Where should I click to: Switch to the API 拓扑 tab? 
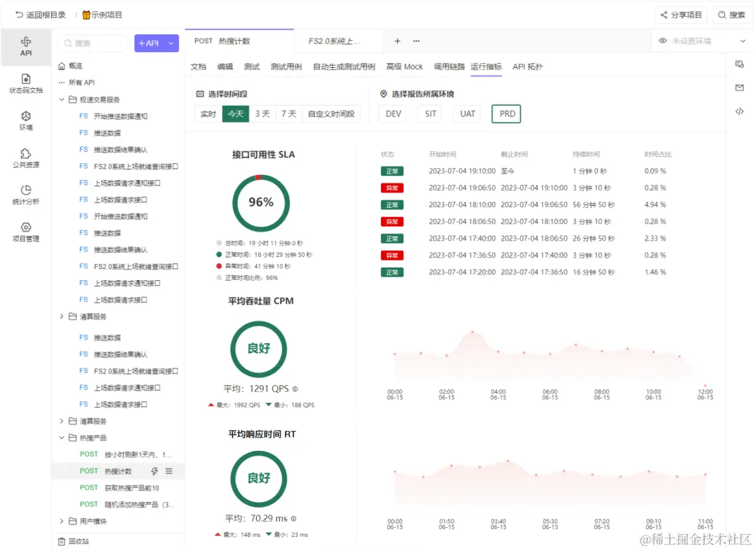tap(528, 67)
